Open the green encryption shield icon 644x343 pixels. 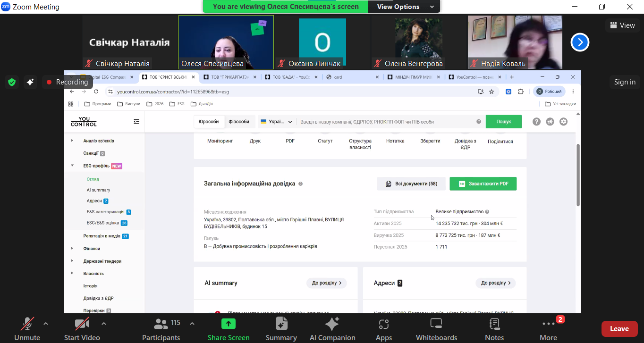tap(12, 82)
